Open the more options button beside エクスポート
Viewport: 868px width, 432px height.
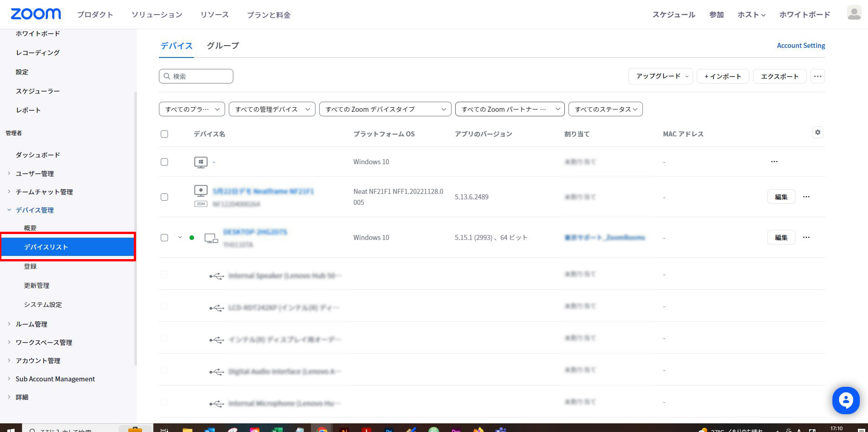(817, 76)
